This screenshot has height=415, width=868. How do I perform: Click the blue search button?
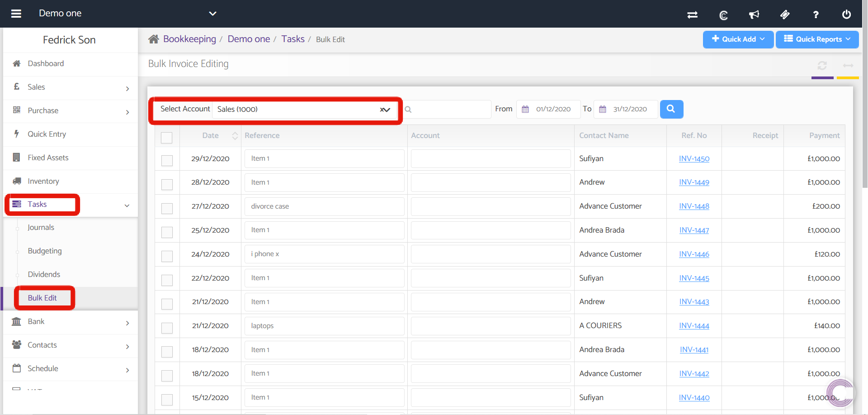(x=671, y=109)
